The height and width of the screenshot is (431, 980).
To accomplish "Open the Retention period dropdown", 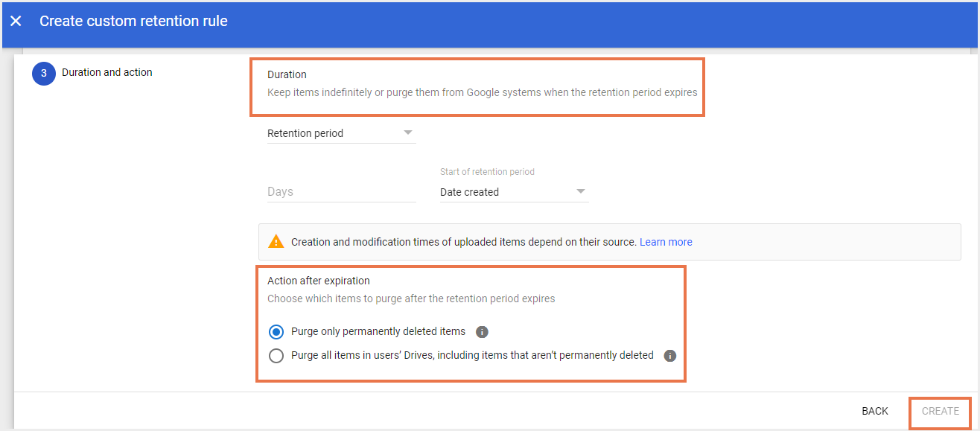I will (x=340, y=133).
